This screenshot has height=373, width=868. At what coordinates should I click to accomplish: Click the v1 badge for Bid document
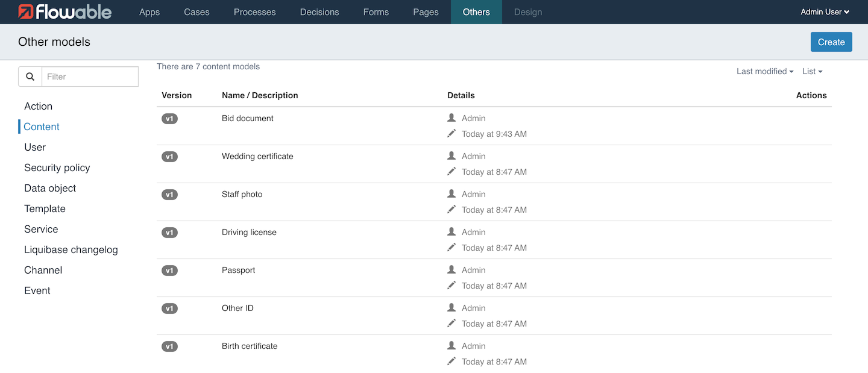pos(169,119)
